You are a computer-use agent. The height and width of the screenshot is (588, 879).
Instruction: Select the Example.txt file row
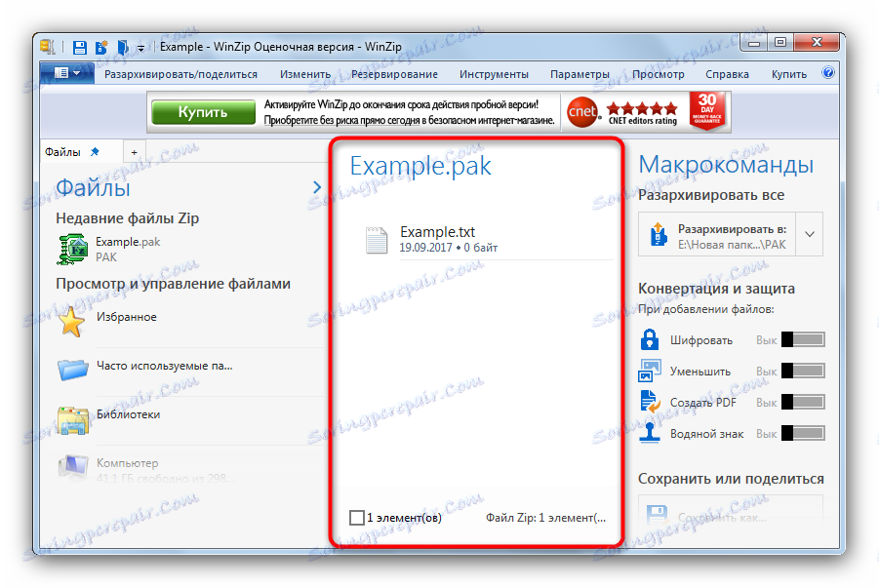[488, 240]
